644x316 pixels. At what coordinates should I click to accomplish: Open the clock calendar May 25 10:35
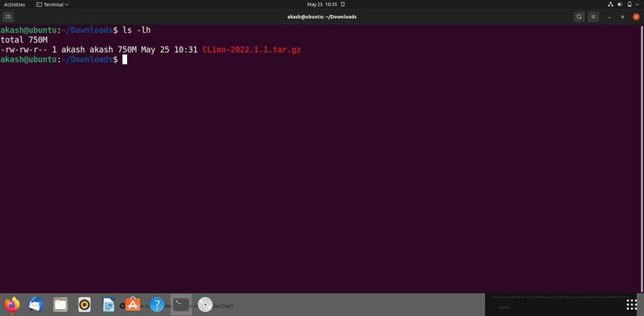point(322,4)
